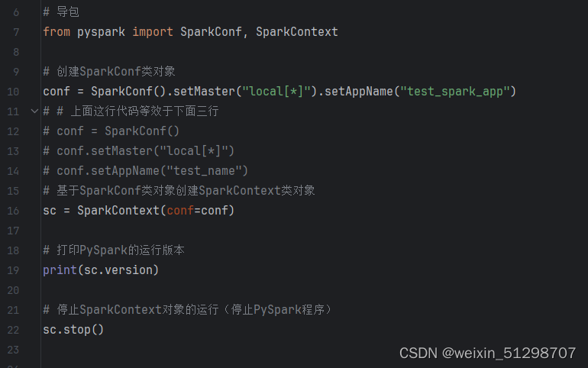Screen dimensions: 588x368
Task: Click the print function on line 19
Action: click(x=60, y=270)
